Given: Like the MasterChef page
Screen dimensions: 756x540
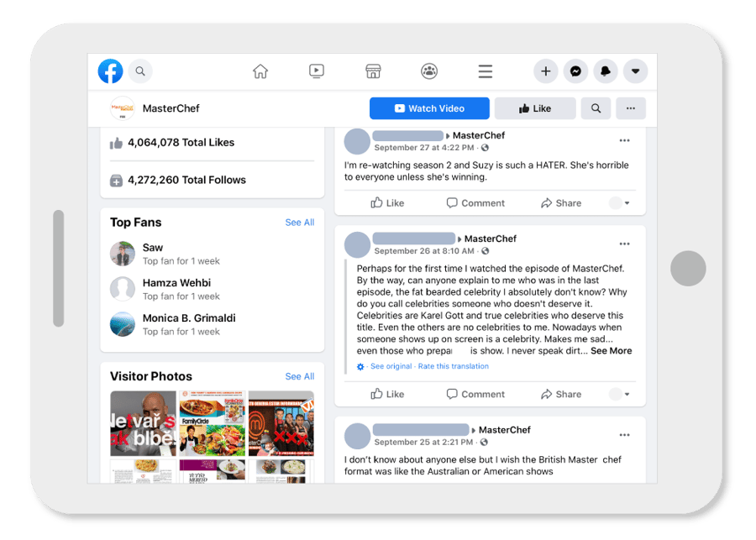Looking at the screenshot, I should [535, 108].
